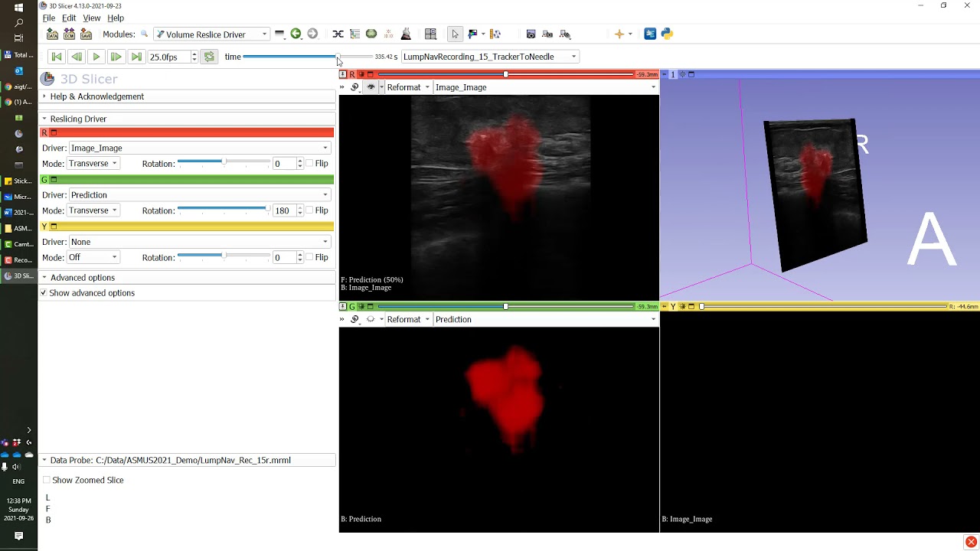Click the sequence time slider
This screenshot has width=980, height=551.
click(x=308, y=57)
